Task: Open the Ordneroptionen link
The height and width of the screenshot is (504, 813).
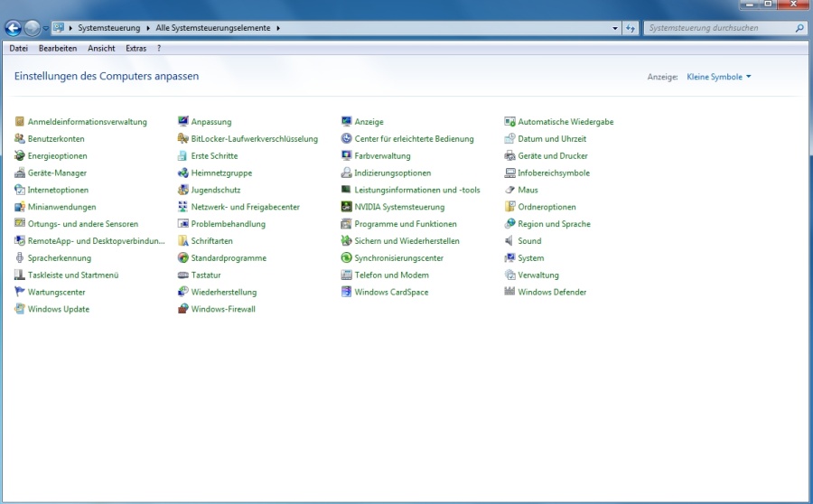Action: tap(547, 207)
